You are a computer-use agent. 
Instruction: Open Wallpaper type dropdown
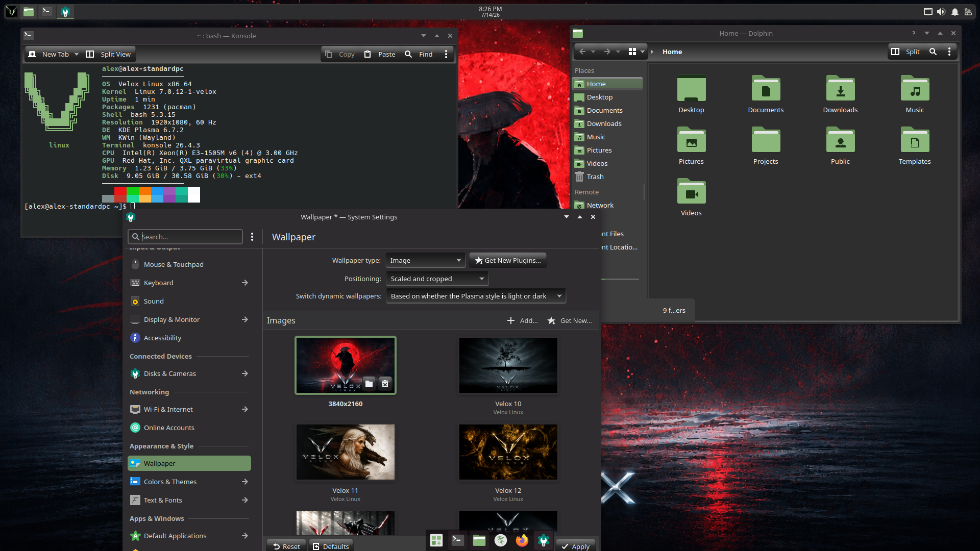point(425,260)
